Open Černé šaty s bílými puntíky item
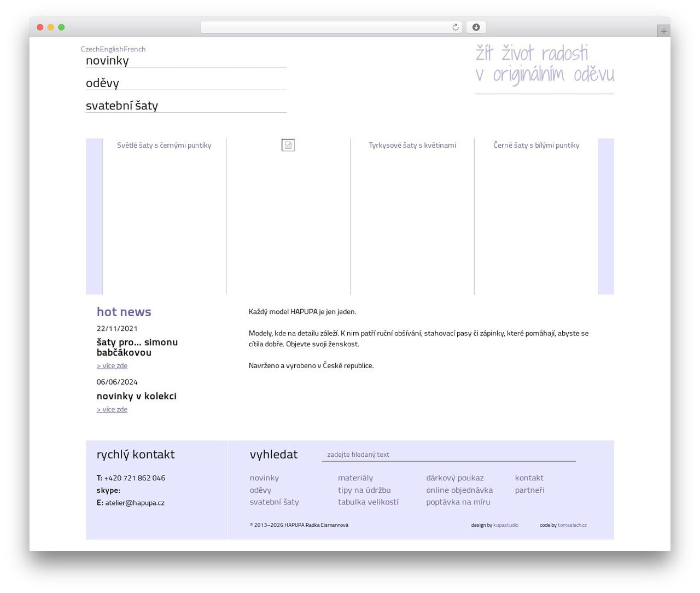The image size is (700, 593). coord(536,145)
